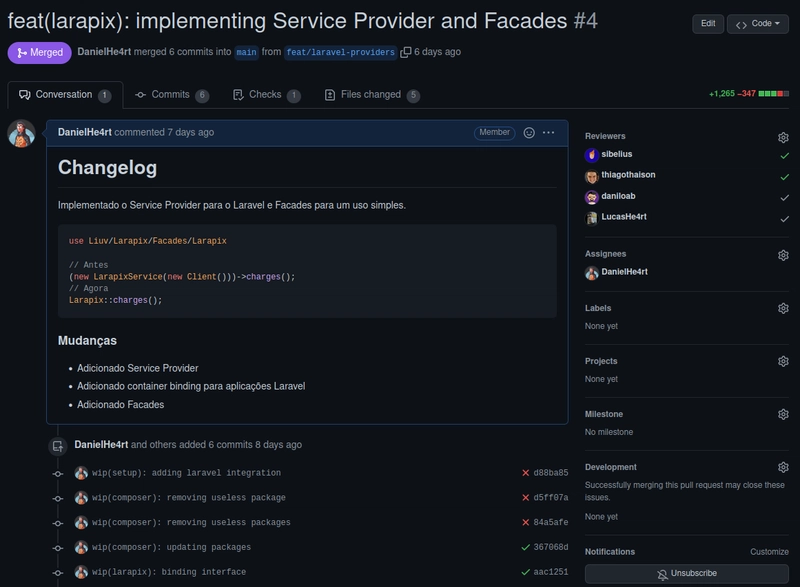Open commit hash 84a5afe
Viewport: 800px width, 587px height.
click(x=551, y=522)
